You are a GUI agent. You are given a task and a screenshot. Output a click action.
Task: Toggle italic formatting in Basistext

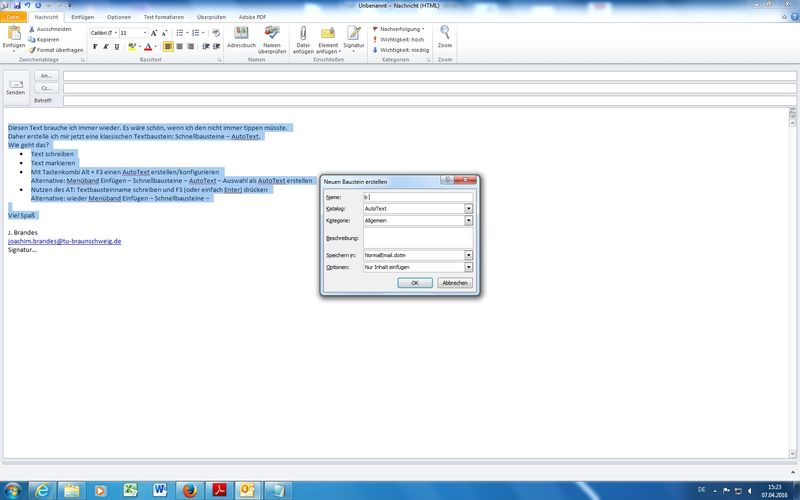tap(106, 46)
